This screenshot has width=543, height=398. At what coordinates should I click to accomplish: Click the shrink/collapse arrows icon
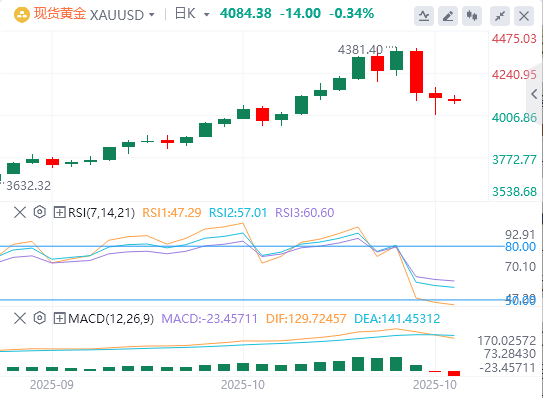coord(500,16)
